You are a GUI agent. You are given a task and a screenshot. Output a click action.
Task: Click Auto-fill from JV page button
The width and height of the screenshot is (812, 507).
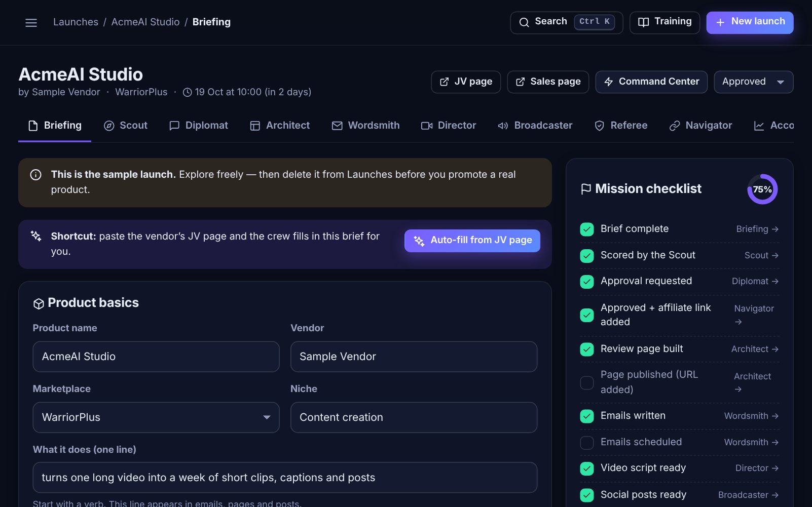[472, 241]
